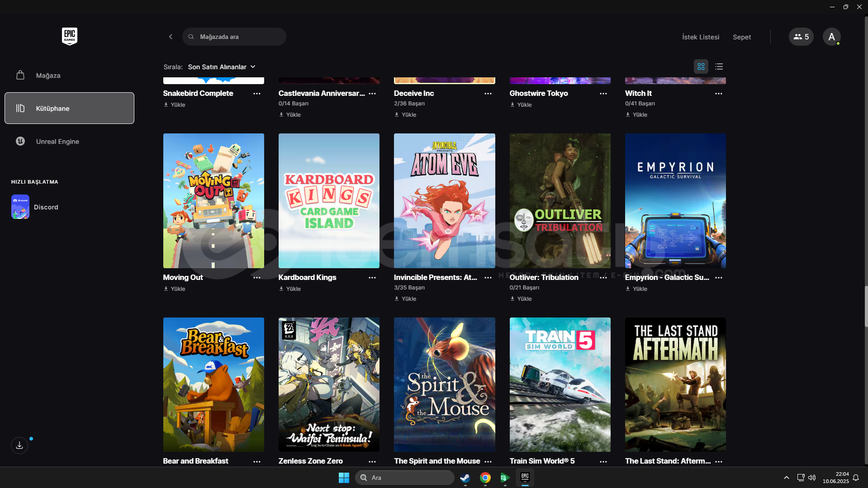This screenshot has height=488, width=868.
Task: Open the Kardboard Kings cover art
Action: 329,200
